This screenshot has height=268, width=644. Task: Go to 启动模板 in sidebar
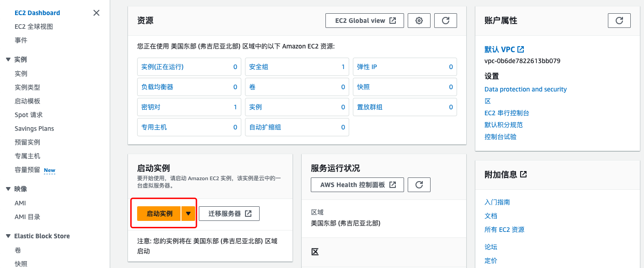[x=27, y=101]
